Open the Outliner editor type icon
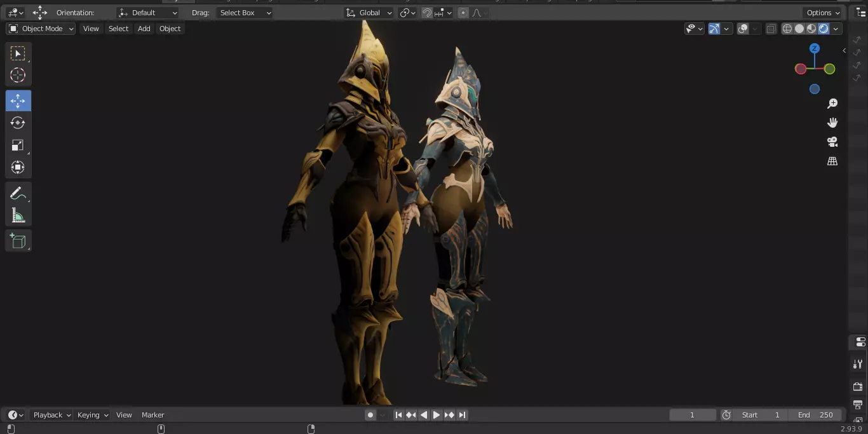868x434 pixels. (861, 13)
